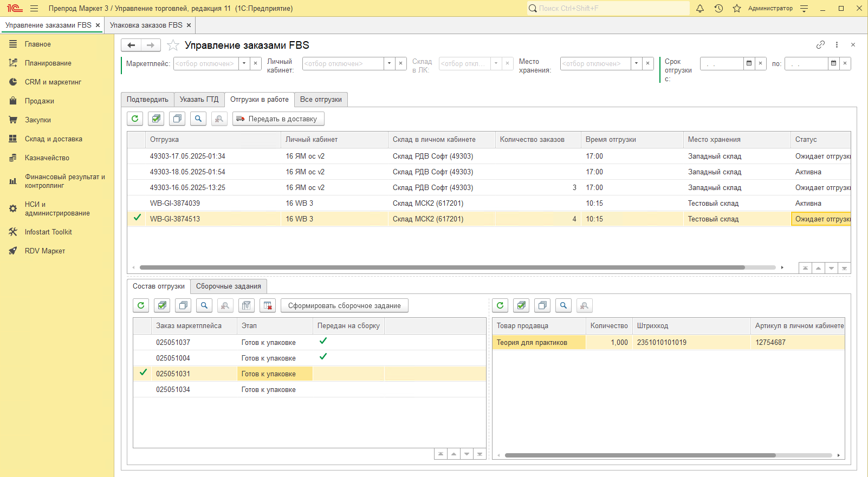Copy link to this form icon
The height and width of the screenshot is (477, 868).
tap(820, 45)
